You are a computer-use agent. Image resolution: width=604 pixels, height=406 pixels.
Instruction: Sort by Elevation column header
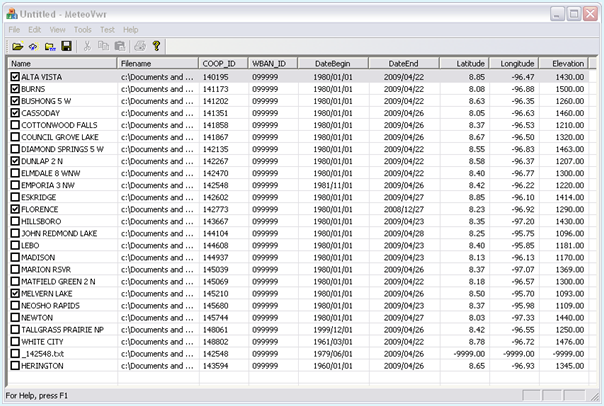click(563, 64)
